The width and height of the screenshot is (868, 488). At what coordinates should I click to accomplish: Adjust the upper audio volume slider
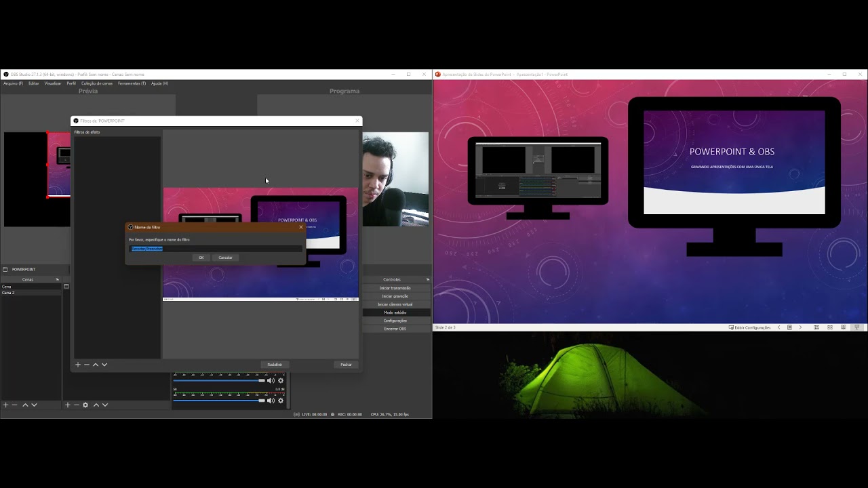click(219, 380)
